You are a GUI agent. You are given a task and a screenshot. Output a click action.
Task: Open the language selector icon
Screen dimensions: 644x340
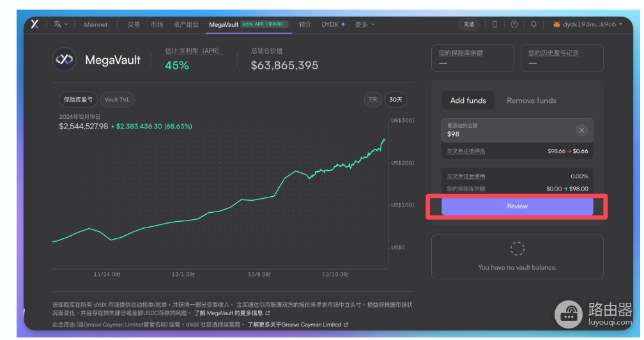[60, 24]
